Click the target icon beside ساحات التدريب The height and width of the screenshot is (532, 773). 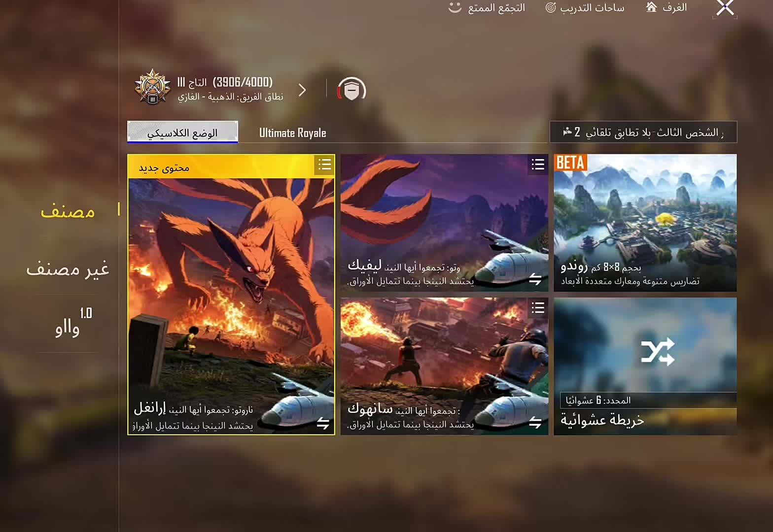pos(551,8)
